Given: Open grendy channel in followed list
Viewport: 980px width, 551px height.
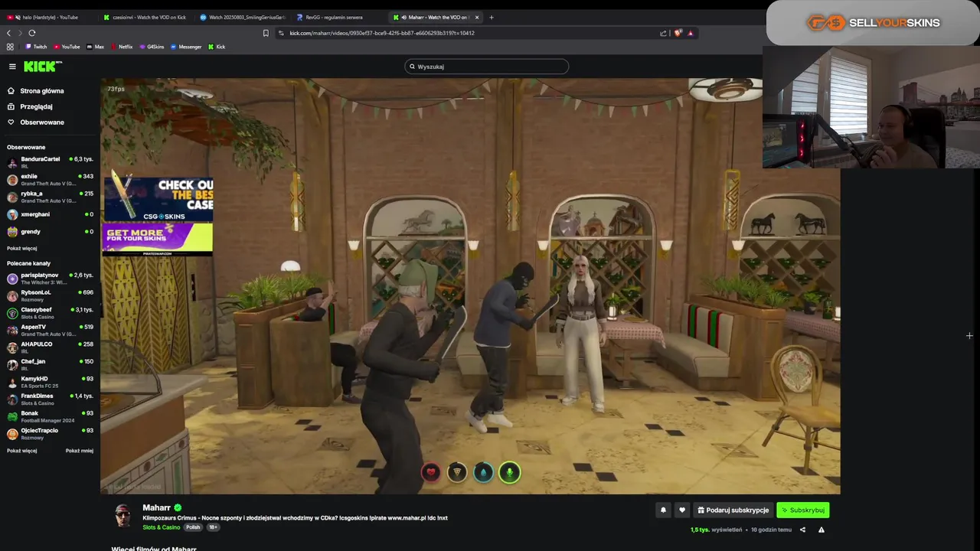Looking at the screenshot, I should (50, 232).
